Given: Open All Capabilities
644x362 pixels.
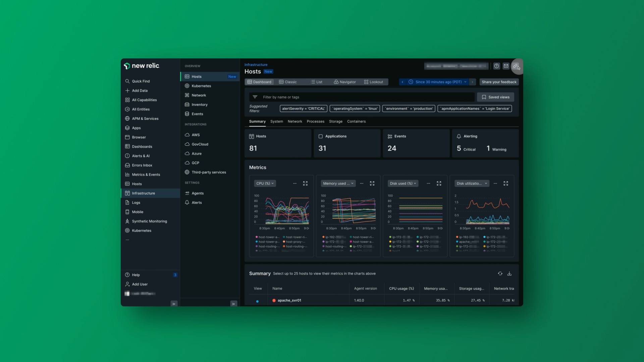Looking at the screenshot, I should (144, 100).
